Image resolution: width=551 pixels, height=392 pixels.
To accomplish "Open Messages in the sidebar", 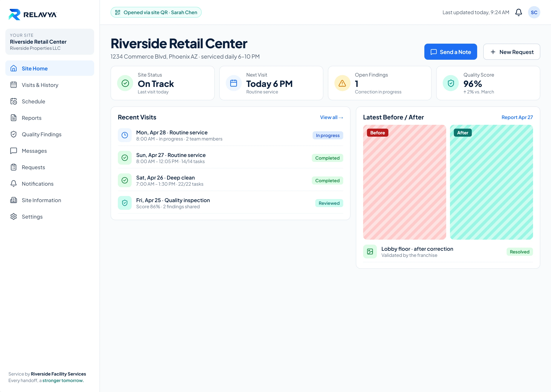I will point(50,151).
